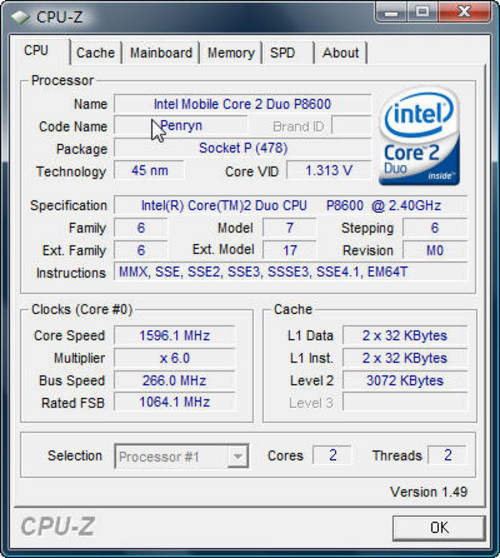Click the Instructions list MMX, SSE
This screenshot has height=558, width=500.
[x=291, y=272]
